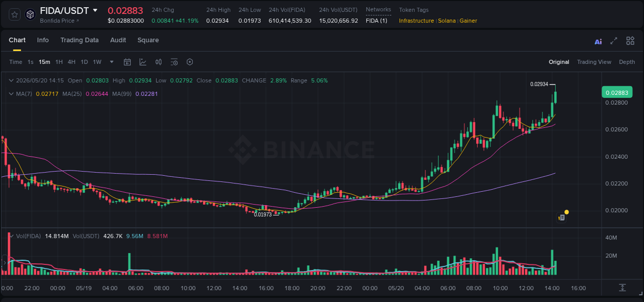Click the Vol(USDT) 426.7K value

click(x=112, y=236)
